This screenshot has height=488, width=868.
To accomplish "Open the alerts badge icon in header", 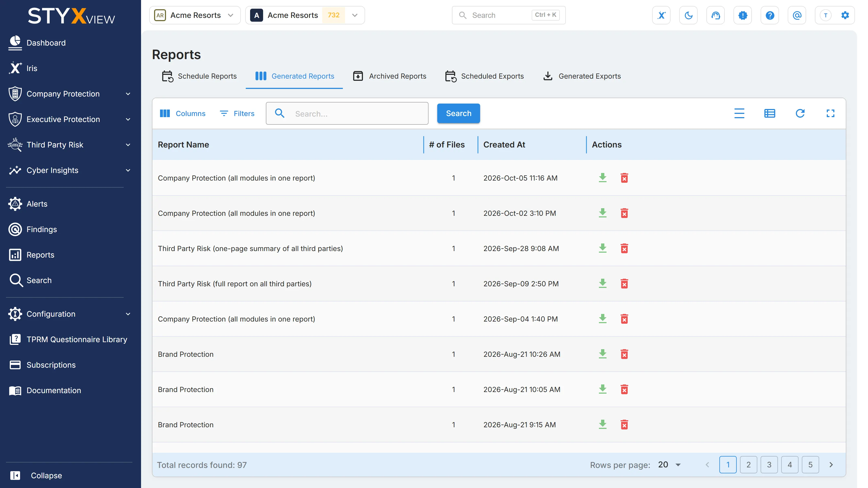I will (742, 15).
